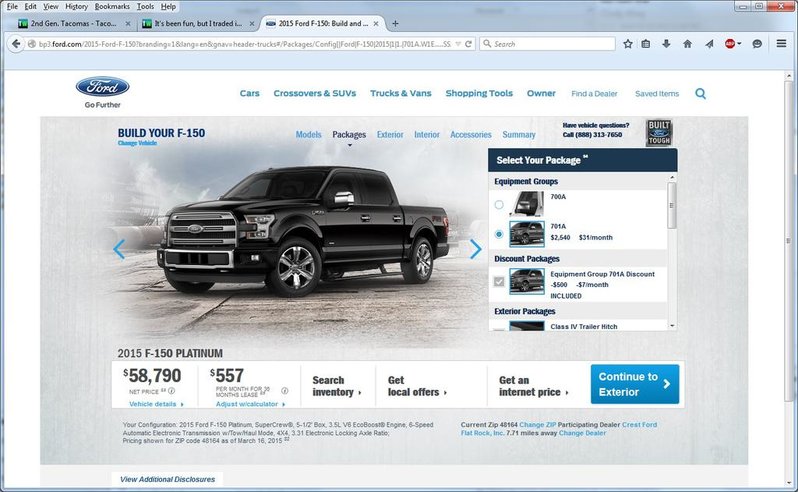Open the Trucks & Vans menu
The width and height of the screenshot is (798, 492).
pos(401,94)
